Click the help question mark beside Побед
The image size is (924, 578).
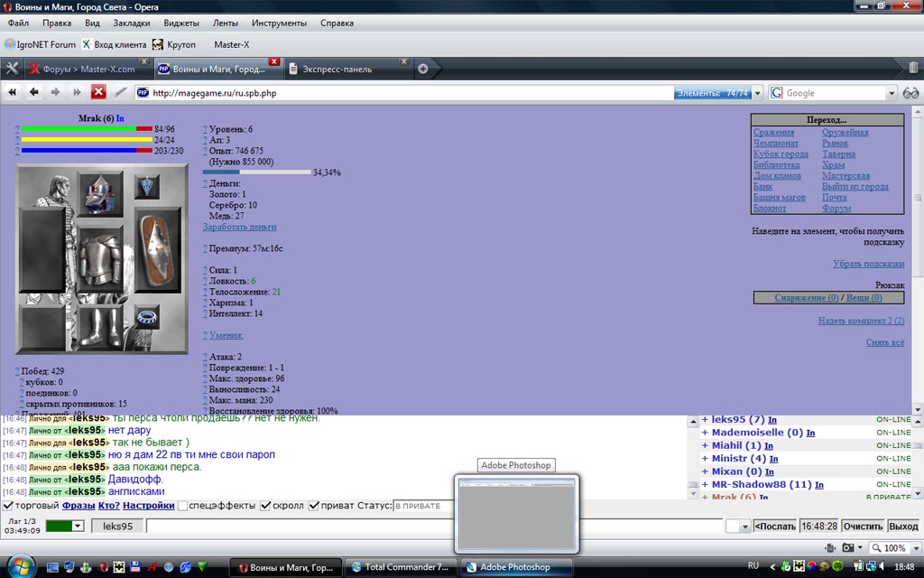tap(18, 371)
